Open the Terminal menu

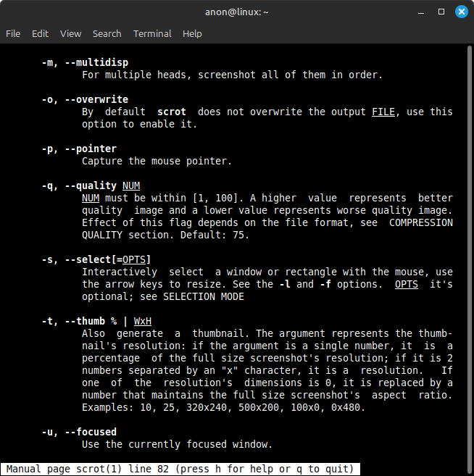pos(152,34)
